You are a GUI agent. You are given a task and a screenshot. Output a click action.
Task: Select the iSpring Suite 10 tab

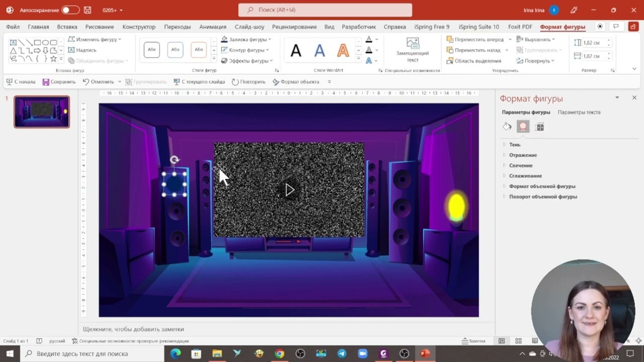coord(479,27)
